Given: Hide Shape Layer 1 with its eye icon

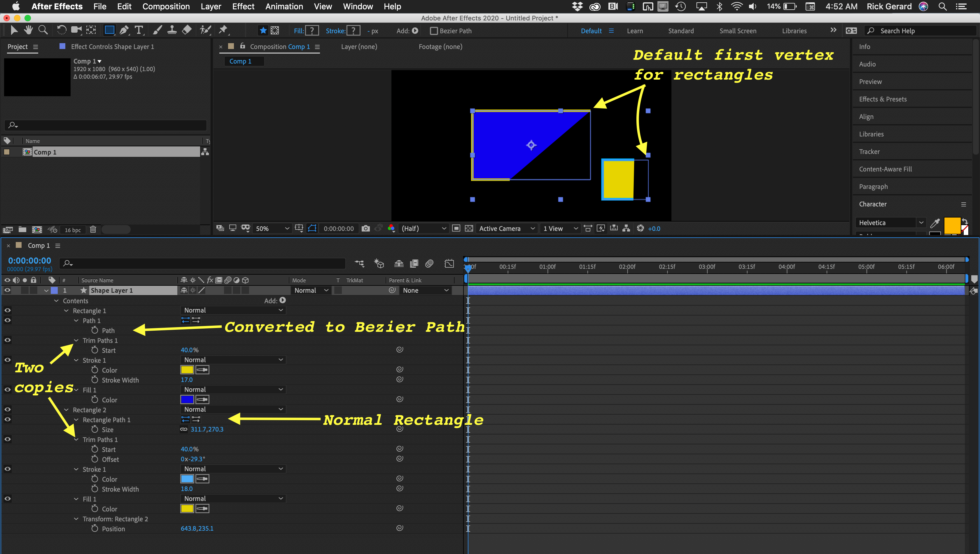Looking at the screenshot, I should point(7,290).
